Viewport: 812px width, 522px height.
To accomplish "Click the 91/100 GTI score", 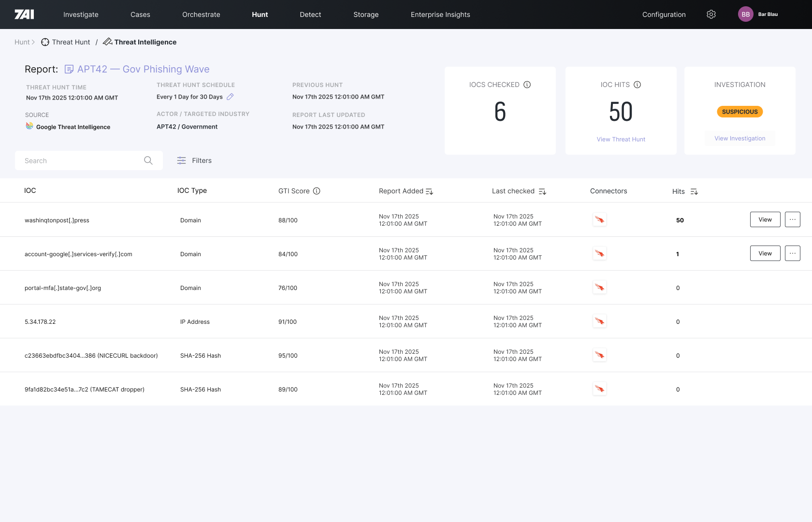I will click(x=288, y=322).
